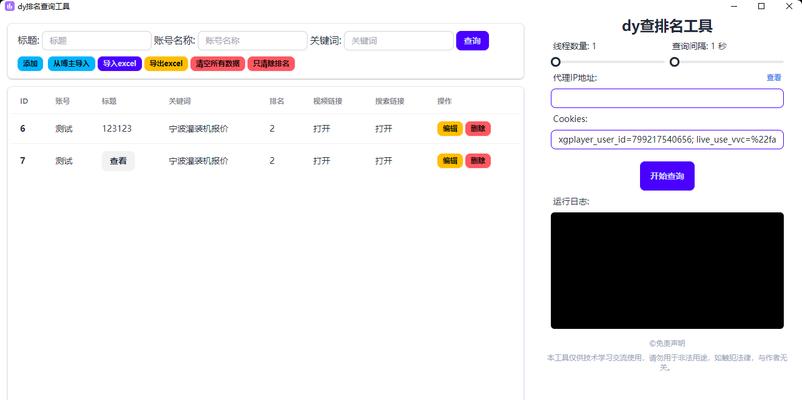This screenshot has width=802, height=400.
Task: Click the 视频链接 column header
Action: 327,101
